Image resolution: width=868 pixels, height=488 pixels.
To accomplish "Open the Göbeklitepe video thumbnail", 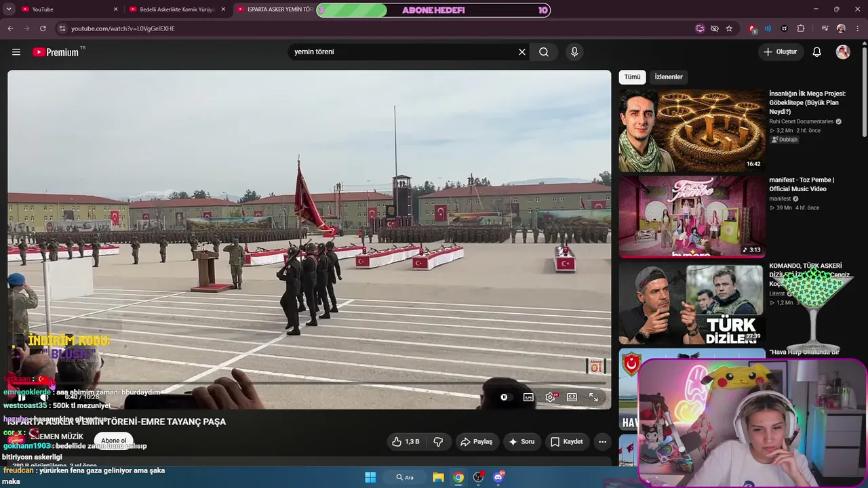I will [x=692, y=131].
